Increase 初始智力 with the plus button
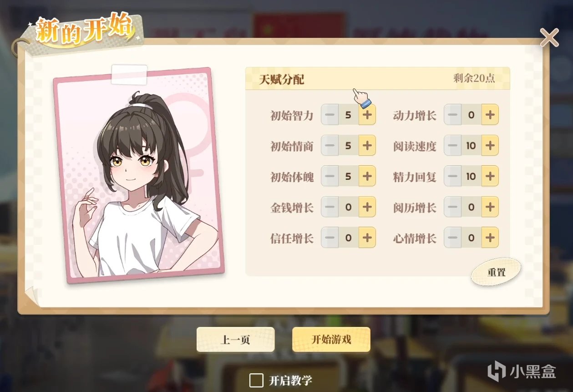The height and width of the screenshot is (392, 573). pos(367,115)
